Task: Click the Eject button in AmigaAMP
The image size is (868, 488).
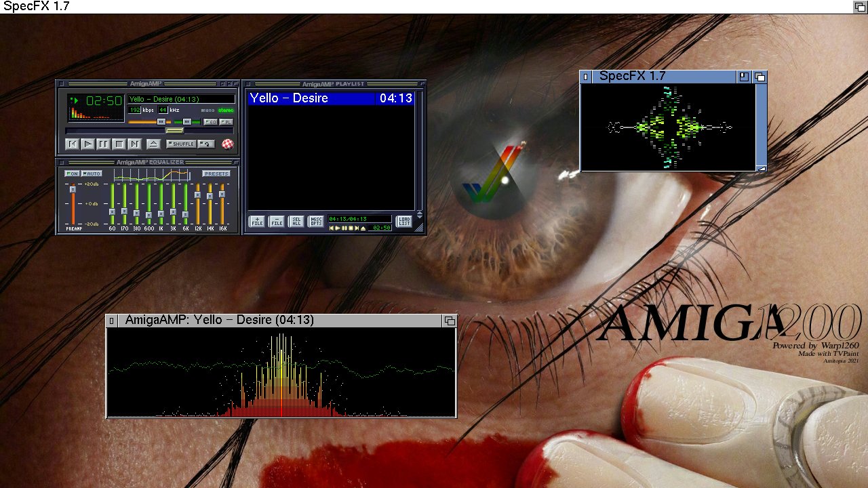Action: tap(153, 144)
